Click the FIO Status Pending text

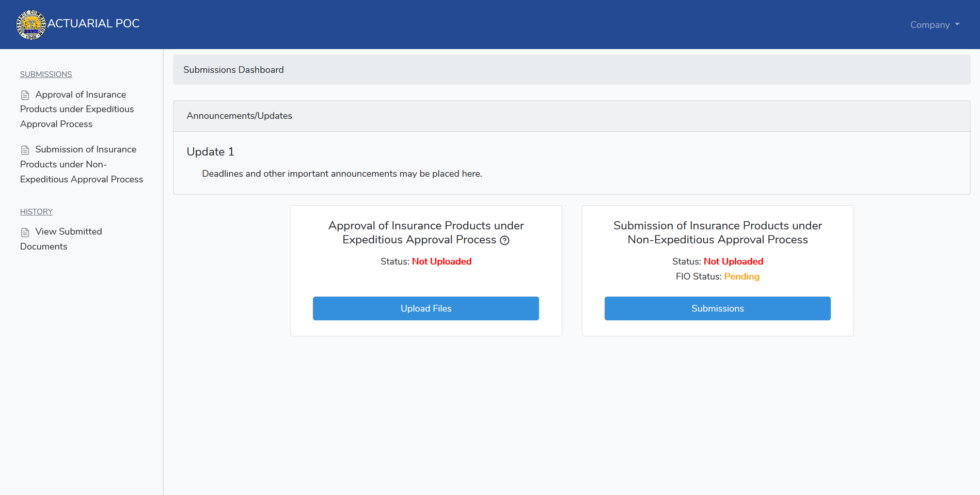click(x=718, y=276)
